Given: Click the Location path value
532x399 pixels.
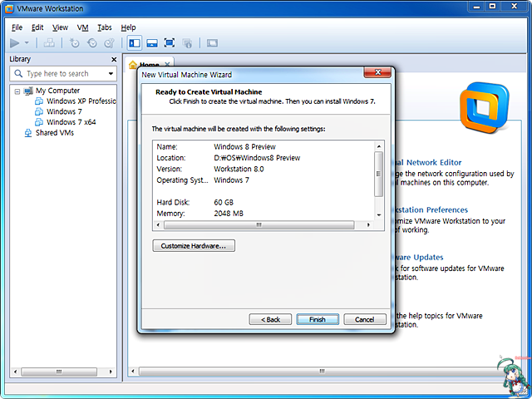Looking at the screenshot, I should [257, 158].
